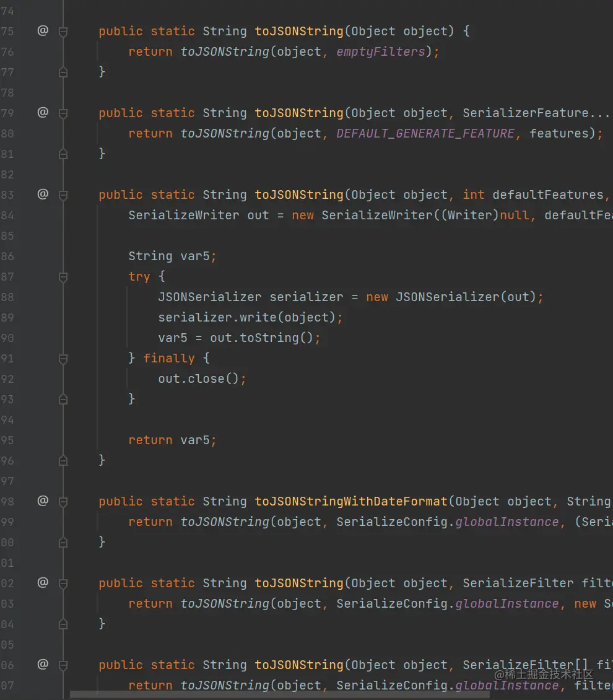Click DEFAULT_GENERATE_FEATURE constant on line 80
613x700 pixels.
[x=425, y=133]
